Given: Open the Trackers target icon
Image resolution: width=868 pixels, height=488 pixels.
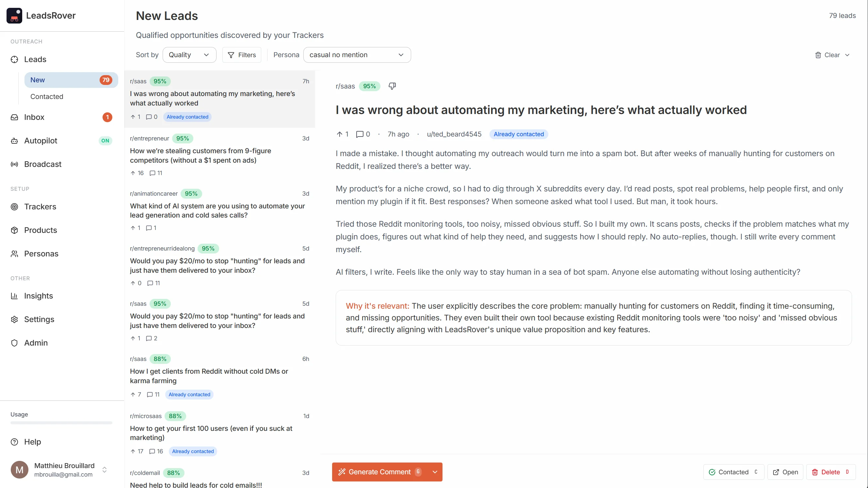Looking at the screenshot, I should click(x=14, y=206).
